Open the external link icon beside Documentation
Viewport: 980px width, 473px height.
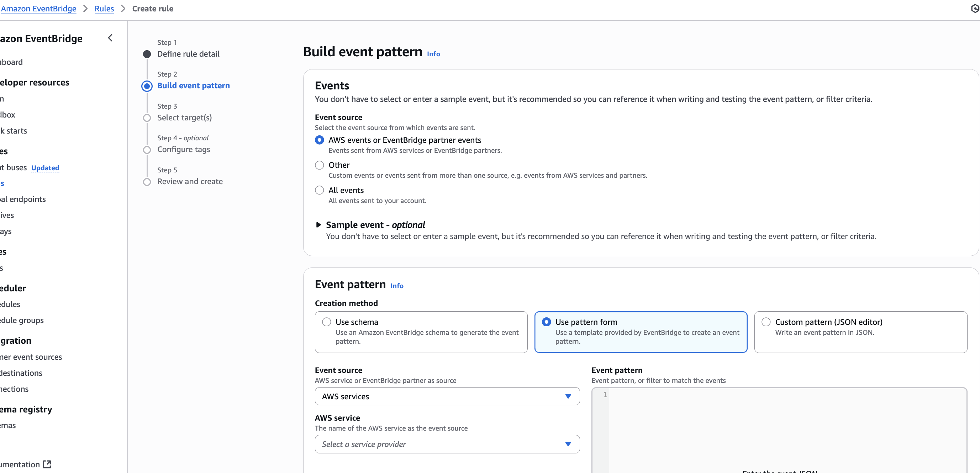[47, 464]
